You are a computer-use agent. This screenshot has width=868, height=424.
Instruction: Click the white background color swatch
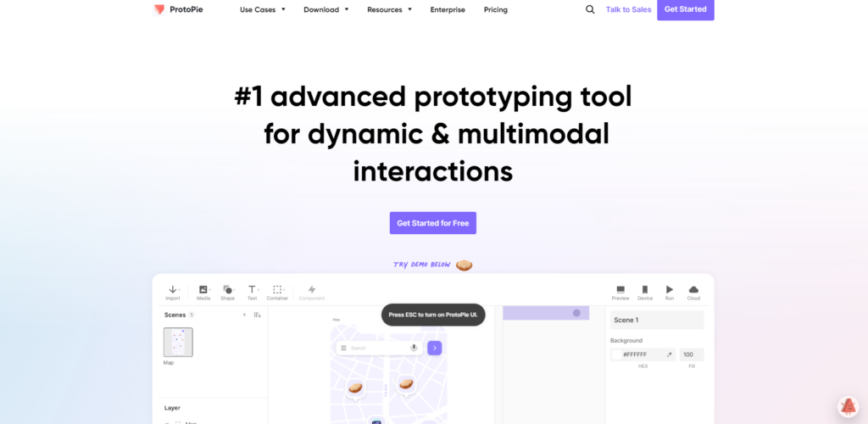617,354
